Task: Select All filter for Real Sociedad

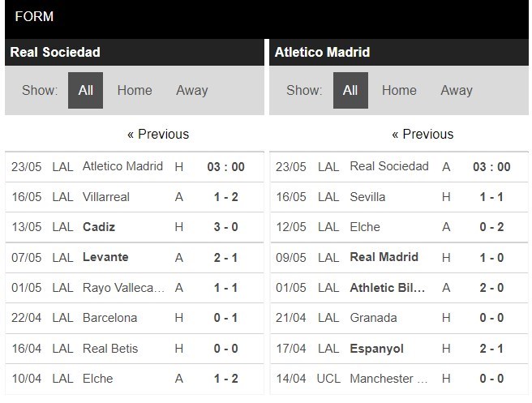Action: [85, 90]
